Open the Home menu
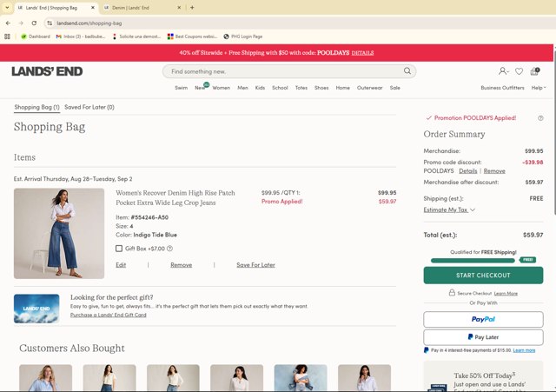 [x=342, y=88]
